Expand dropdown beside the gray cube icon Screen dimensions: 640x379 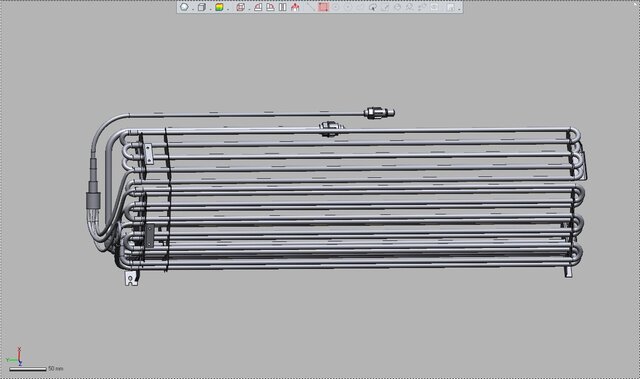click(x=211, y=9)
